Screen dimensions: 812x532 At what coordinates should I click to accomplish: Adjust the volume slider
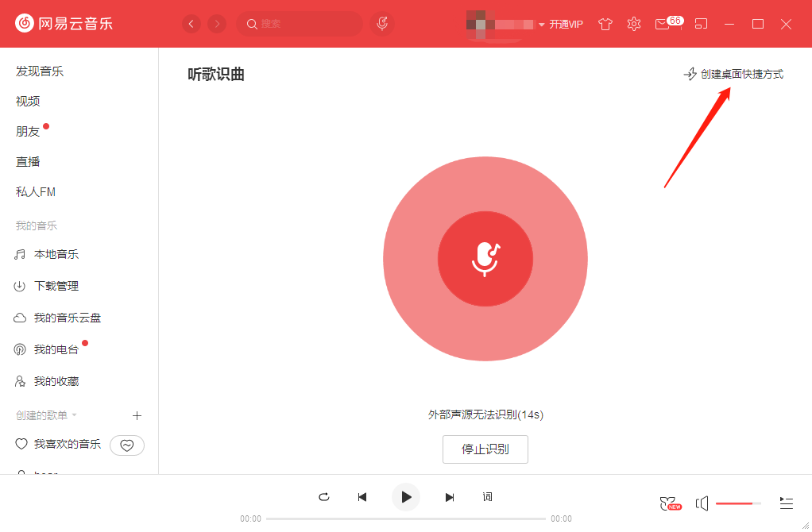pos(738,503)
